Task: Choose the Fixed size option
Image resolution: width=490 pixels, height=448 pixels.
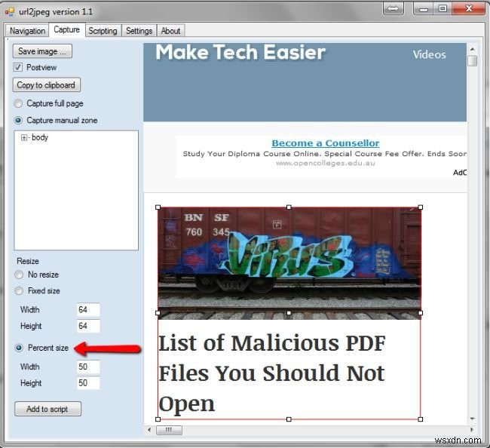Action: [x=19, y=291]
